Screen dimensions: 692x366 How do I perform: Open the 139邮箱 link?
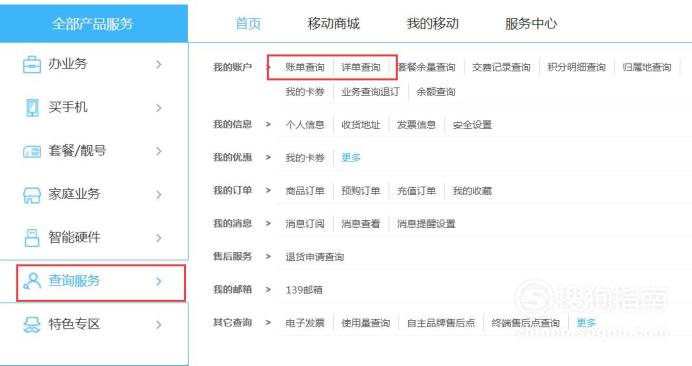coord(304,290)
